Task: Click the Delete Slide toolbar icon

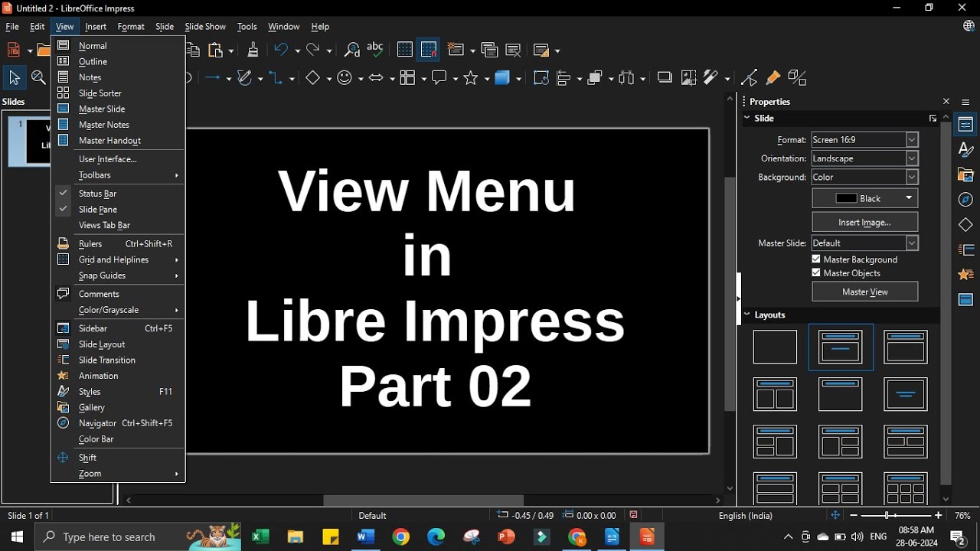Action: [514, 51]
